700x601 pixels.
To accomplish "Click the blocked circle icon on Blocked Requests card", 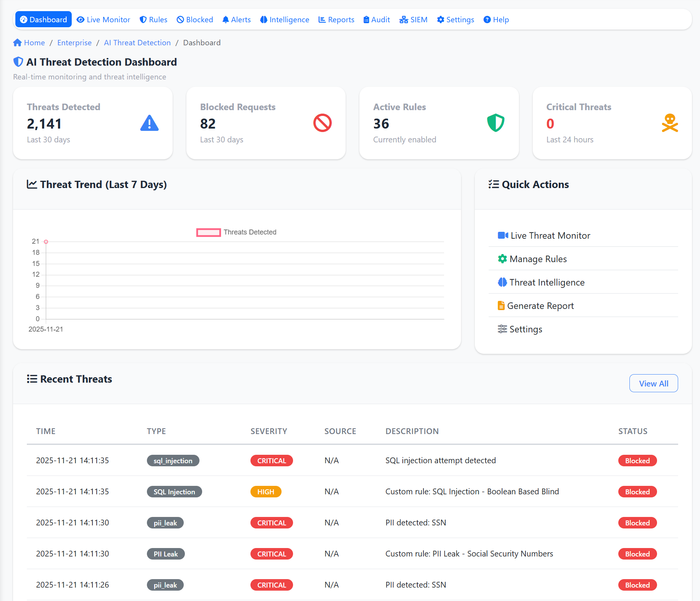I will [x=322, y=123].
